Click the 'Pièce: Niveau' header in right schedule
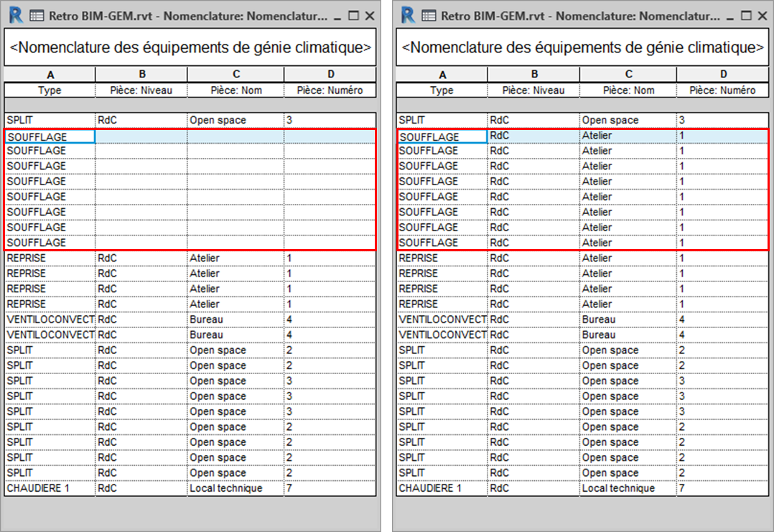774x532 pixels. click(534, 90)
